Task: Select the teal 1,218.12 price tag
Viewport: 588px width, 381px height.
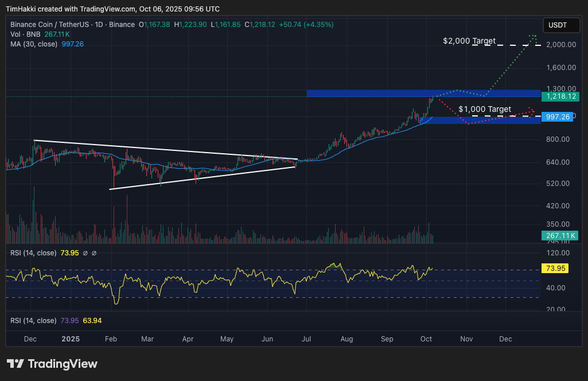Action: tap(560, 96)
